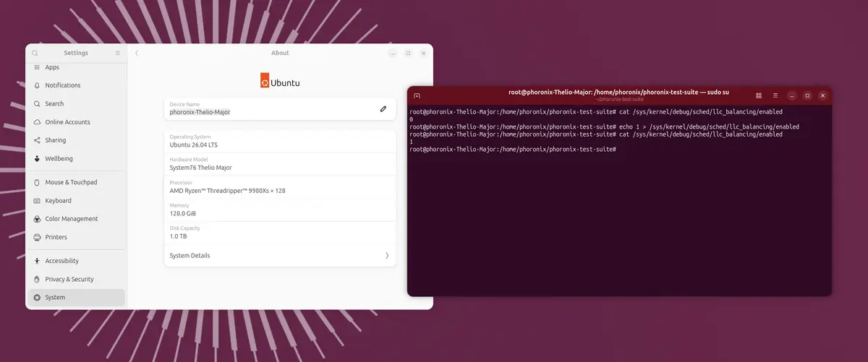Click the Color Management icon
Screen dimensions: 868x362
pyautogui.click(x=38, y=219)
